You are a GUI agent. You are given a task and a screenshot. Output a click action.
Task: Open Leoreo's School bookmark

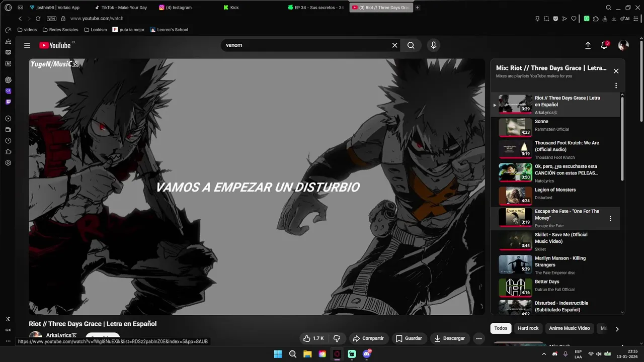(169, 30)
